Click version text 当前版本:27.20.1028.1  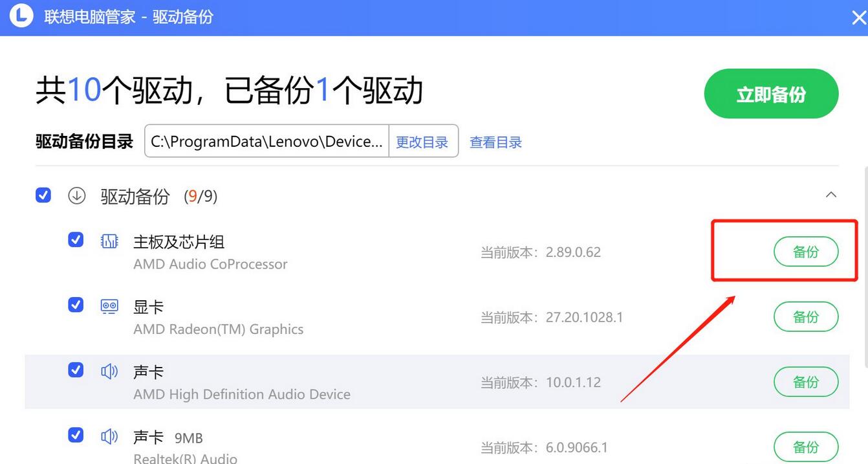(x=552, y=317)
